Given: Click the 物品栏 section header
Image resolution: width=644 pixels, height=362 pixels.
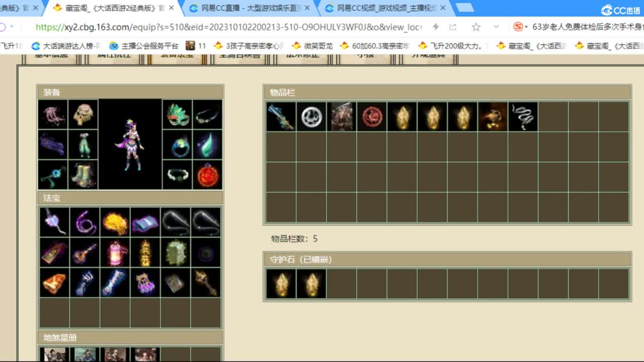Looking at the screenshot, I should click(x=447, y=93).
